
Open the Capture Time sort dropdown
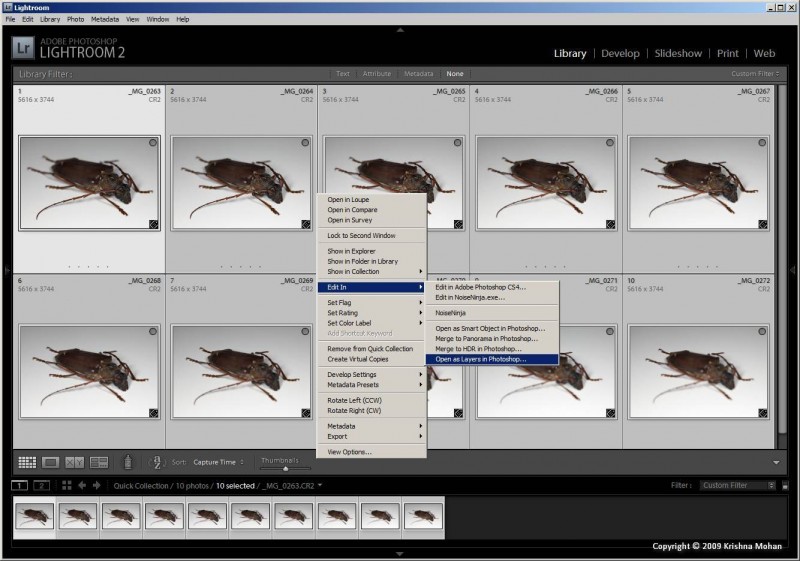coord(218,462)
